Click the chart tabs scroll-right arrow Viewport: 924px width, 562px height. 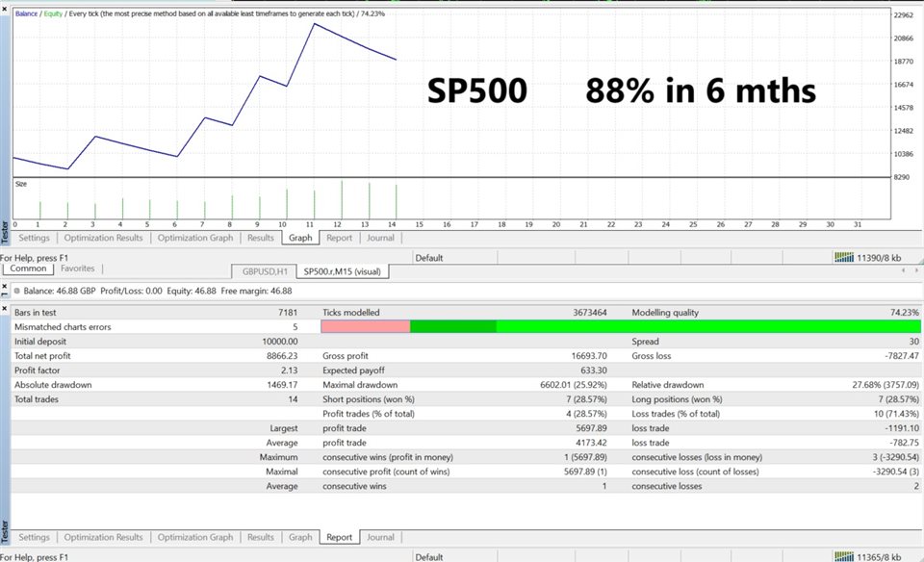(915, 270)
